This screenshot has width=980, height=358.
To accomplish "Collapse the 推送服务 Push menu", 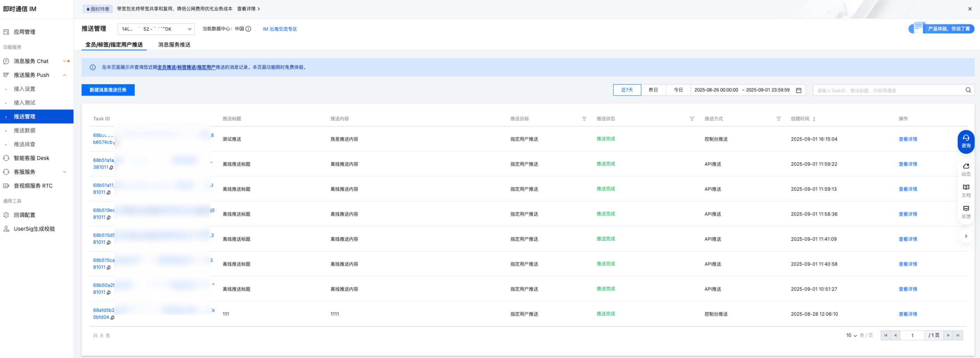I will pyautogui.click(x=65, y=75).
